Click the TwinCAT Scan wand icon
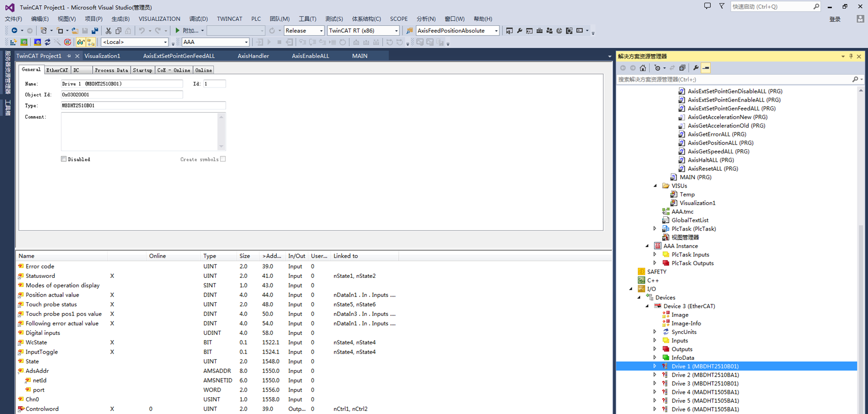 (57, 42)
